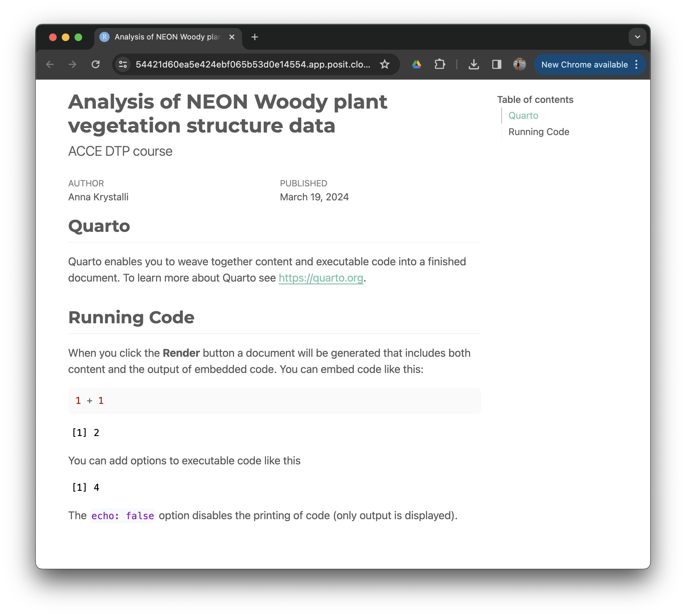Open the Extensions puzzle icon
Image resolution: width=686 pixels, height=616 pixels.
click(x=439, y=64)
